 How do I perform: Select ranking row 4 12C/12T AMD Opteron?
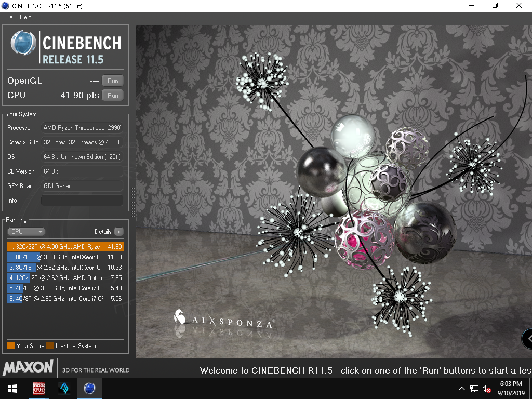(65, 278)
